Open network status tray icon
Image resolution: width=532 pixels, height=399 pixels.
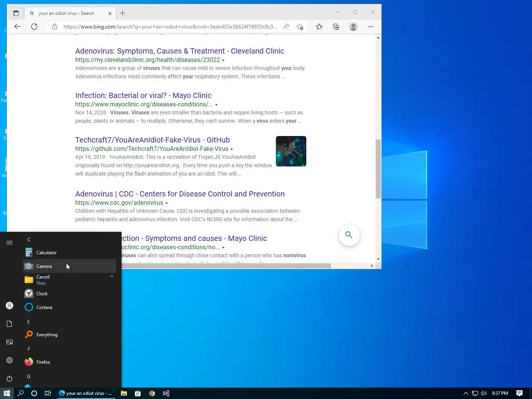(475, 393)
